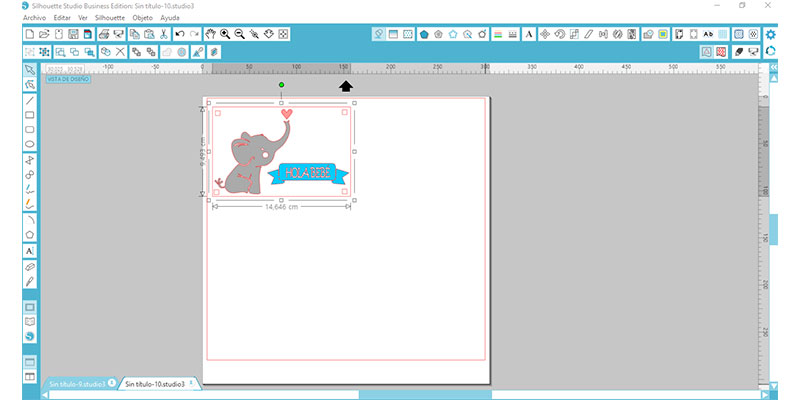
Task: Open the Rotate panel icon
Action: (560, 34)
